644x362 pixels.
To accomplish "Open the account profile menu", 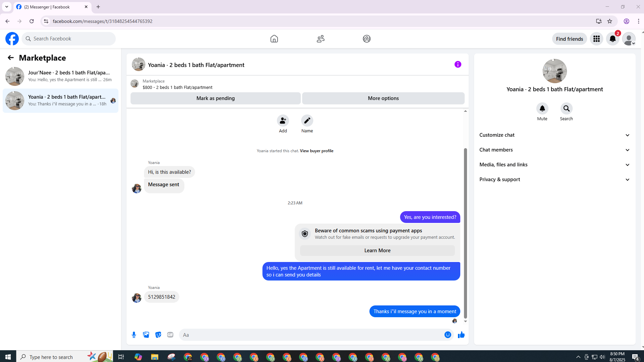I will [x=629, y=39].
